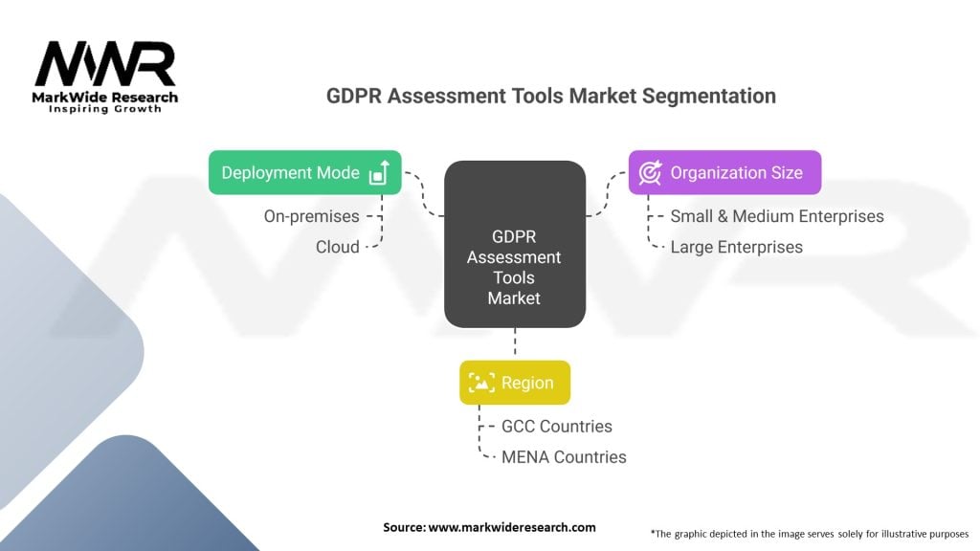
Task: Choose the Cloud item
Action: (x=337, y=247)
